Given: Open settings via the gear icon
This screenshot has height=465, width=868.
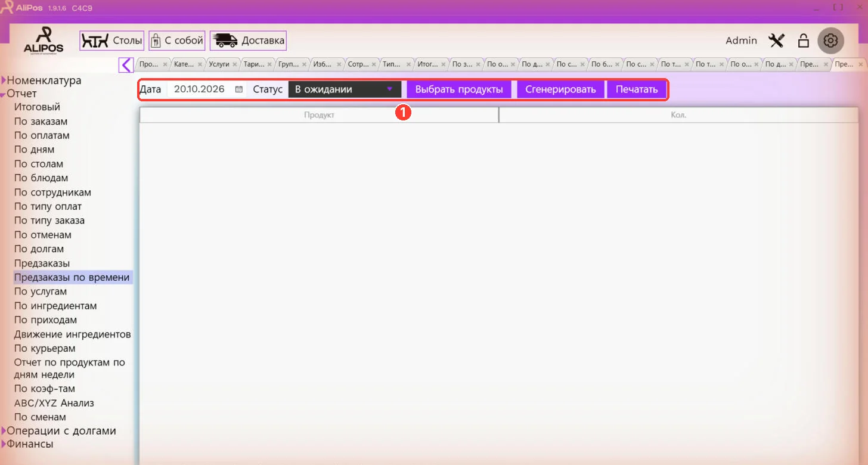Looking at the screenshot, I should pyautogui.click(x=830, y=41).
